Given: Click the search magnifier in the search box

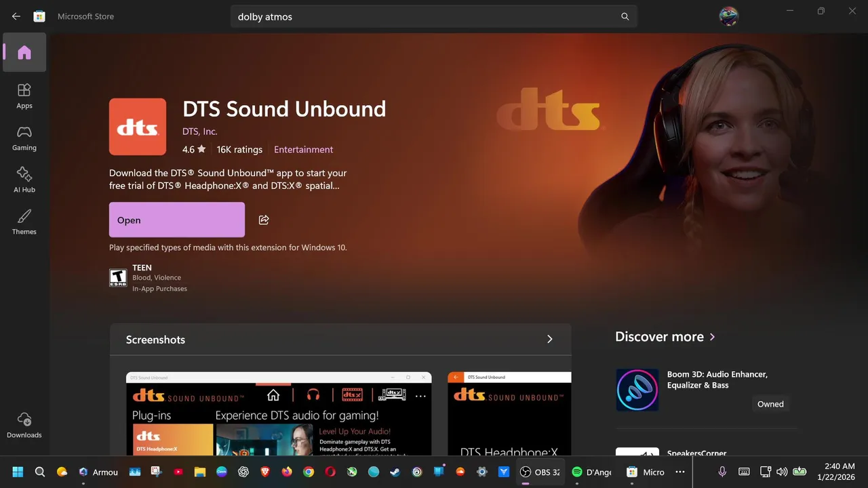Looking at the screenshot, I should [625, 17].
